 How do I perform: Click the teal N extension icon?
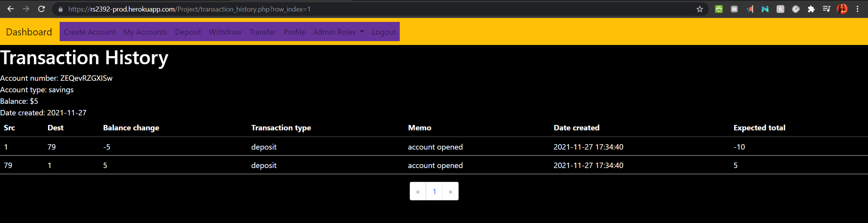tap(765, 9)
